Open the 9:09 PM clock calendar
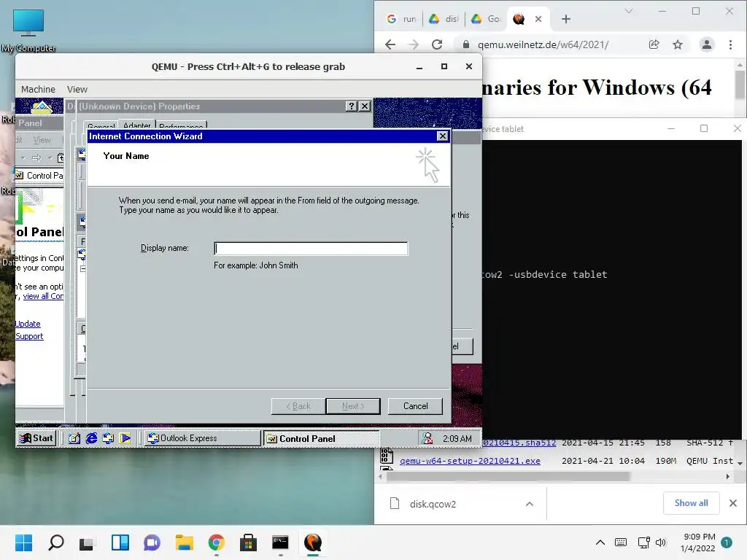Screen dimensions: 747x560 (698, 542)
